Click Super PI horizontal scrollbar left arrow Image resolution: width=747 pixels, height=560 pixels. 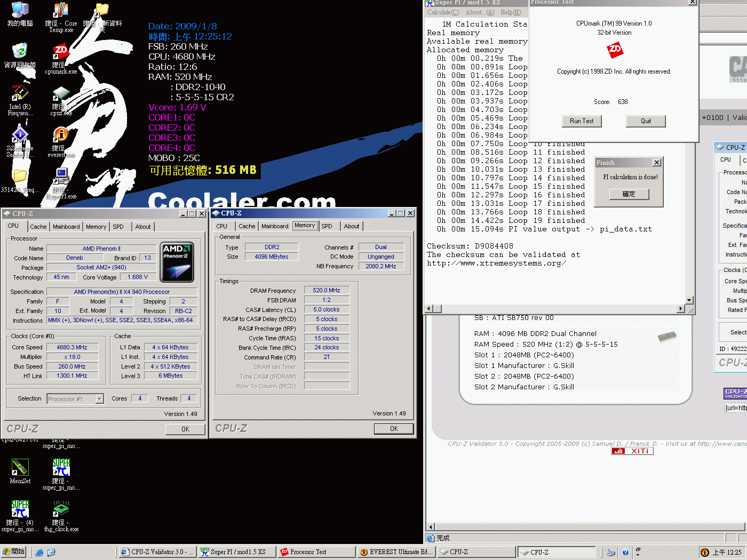[x=429, y=309]
